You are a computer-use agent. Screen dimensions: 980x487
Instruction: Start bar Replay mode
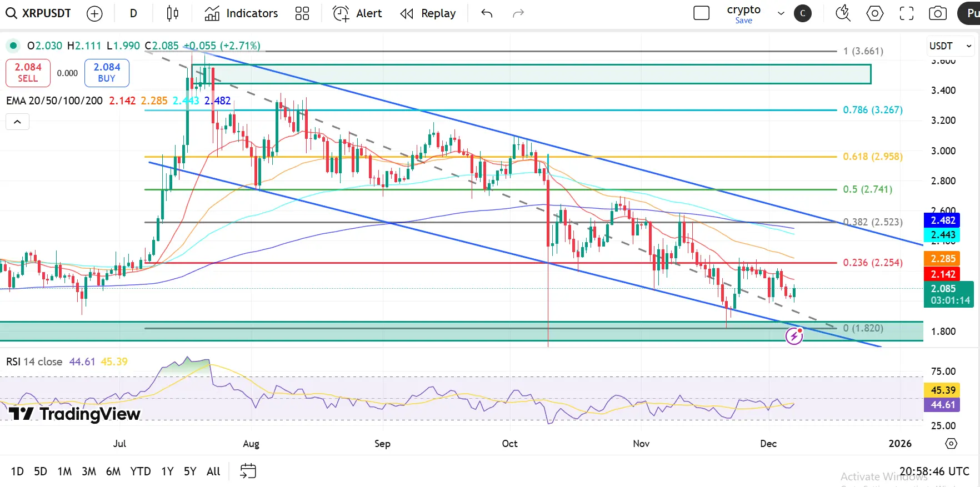point(428,13)
